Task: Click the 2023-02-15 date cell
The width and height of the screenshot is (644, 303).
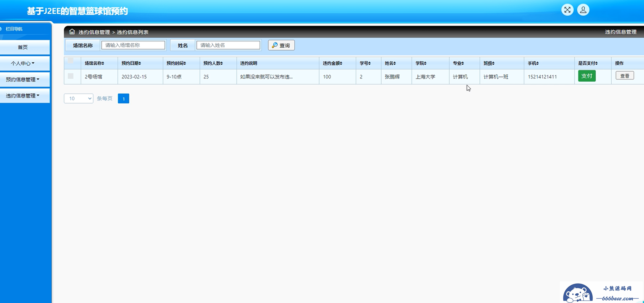Action: coord(140,77)
